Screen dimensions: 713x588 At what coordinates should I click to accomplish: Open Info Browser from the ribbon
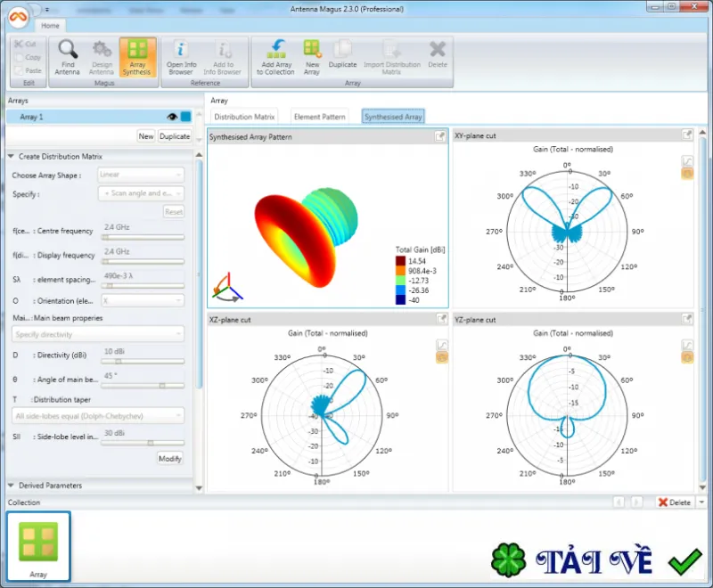click(182, 57)
